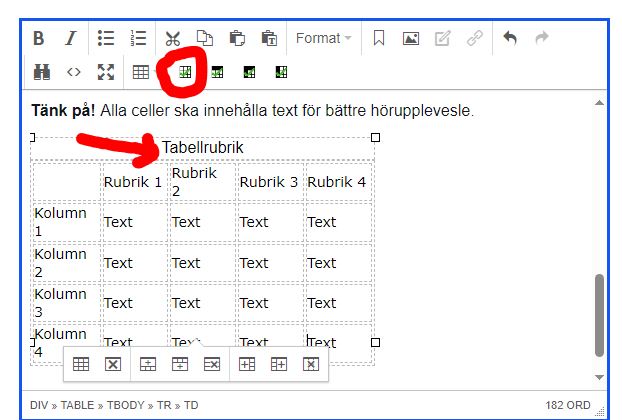Click the redo arrow icon
This screenshot has height=420, width=622.
tap(542, 38)
